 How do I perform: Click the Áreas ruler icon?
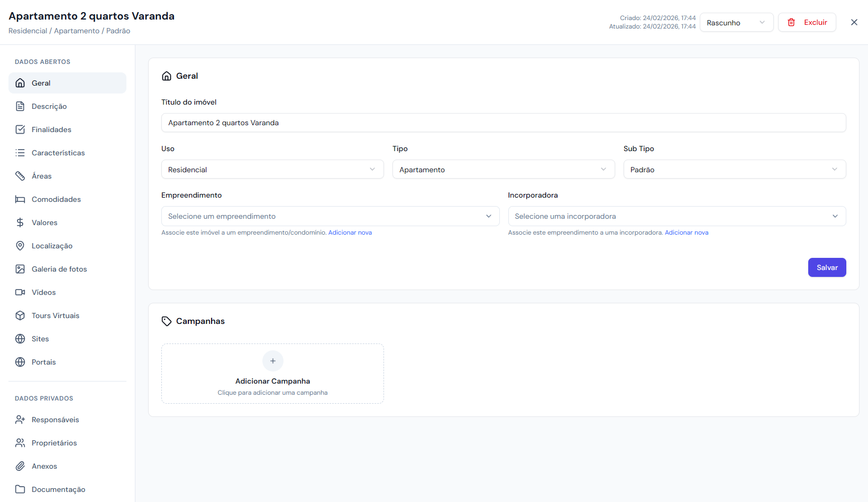(20, 176)
